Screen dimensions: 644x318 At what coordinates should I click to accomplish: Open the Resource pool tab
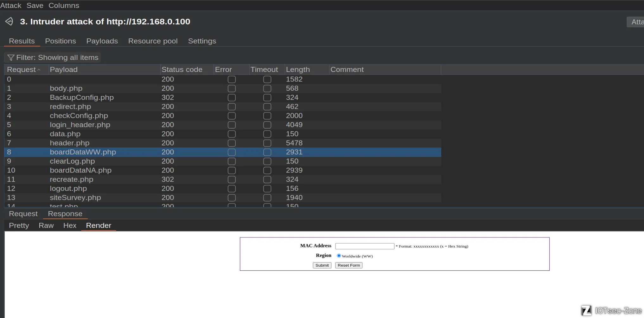[153, 41]
